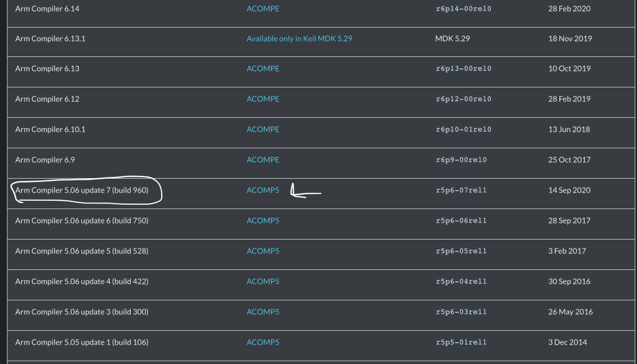Image resolution: width=637 pixels, height=364 pixels.
Task: Open ACOMP5 link for the circled 5.06 update 7
Action: (x=263, y=190)
